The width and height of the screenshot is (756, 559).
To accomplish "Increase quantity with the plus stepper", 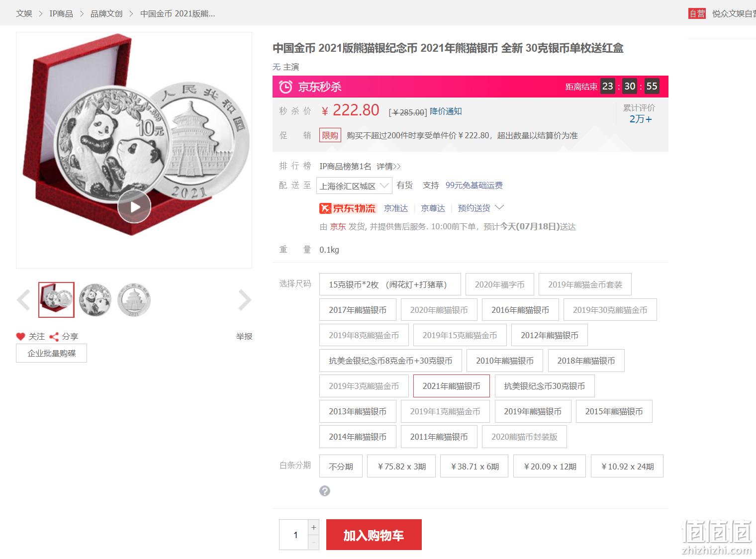I will click(314, 527).
